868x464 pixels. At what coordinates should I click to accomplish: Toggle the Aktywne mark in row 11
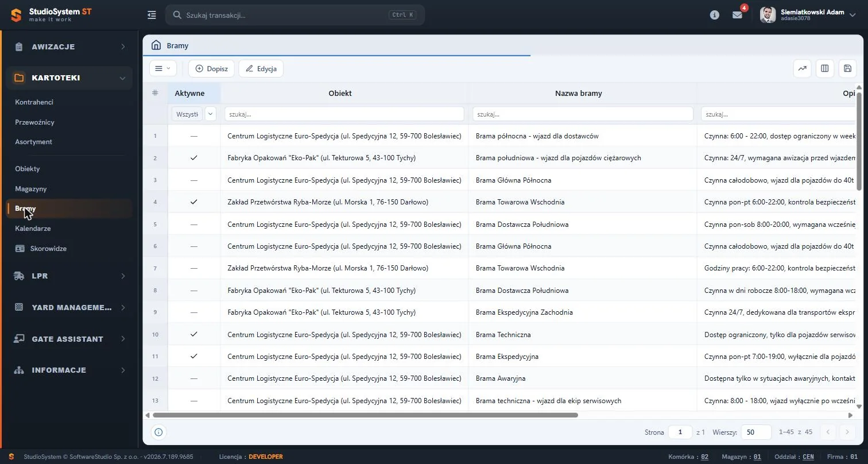tap(194, 356)
